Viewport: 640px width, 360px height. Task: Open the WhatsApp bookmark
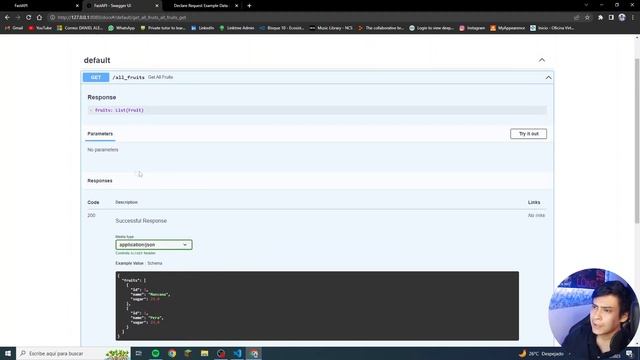coord(122,28)
